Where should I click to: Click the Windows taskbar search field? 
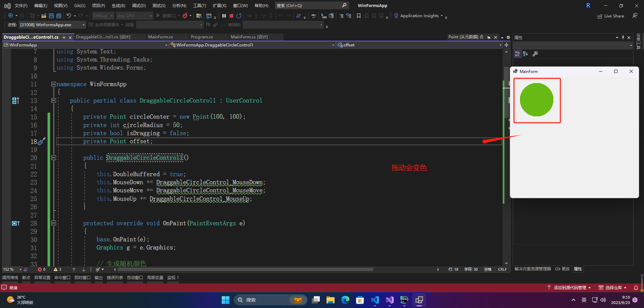click(x=270, y=300)
